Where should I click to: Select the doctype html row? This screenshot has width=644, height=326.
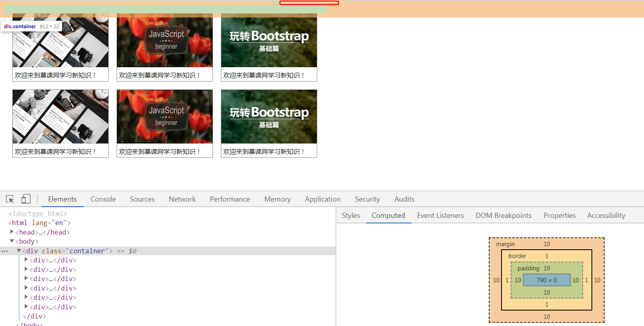click(38, 213)
